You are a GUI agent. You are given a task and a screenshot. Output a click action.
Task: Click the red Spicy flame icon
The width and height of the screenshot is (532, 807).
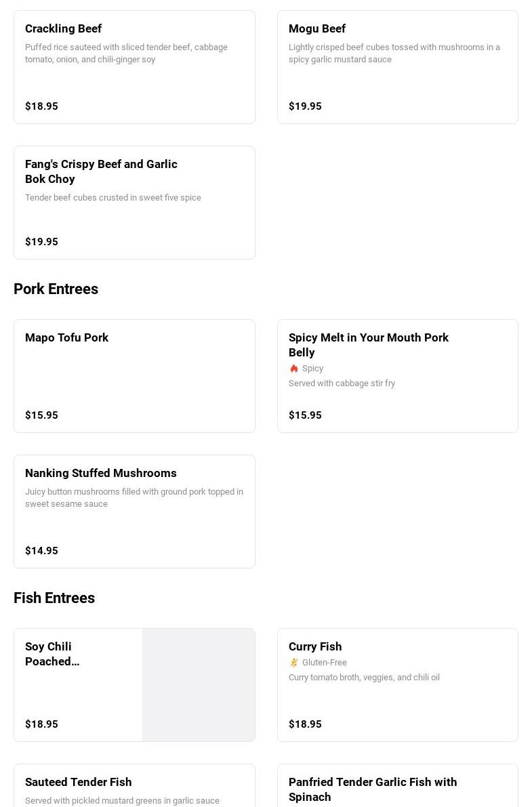(x=294, y=369)
